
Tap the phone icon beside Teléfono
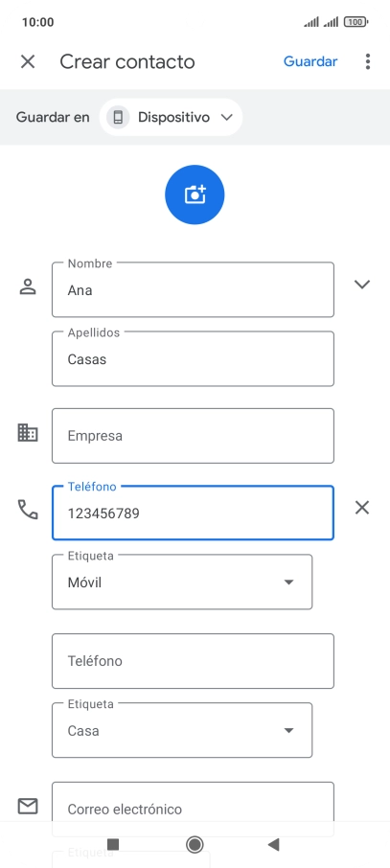[28, 510]
